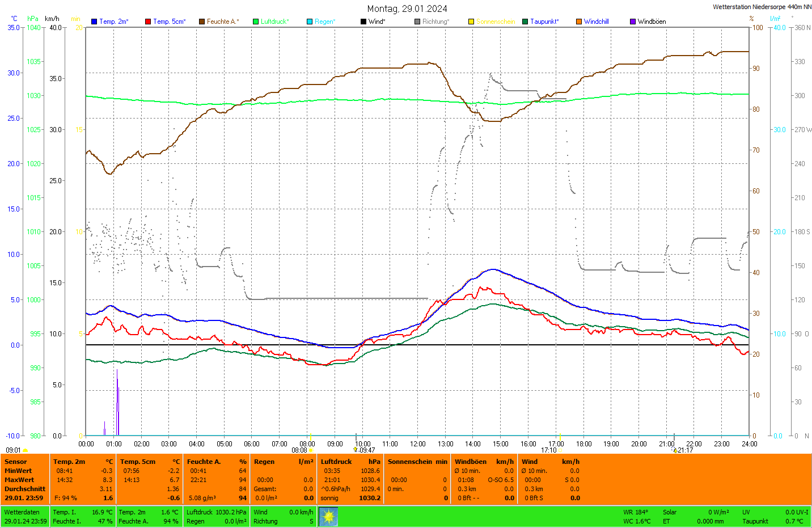Toggle the Luftdruck series in the legend
Screen dimensions: 812x528
(x=274, y=22)
